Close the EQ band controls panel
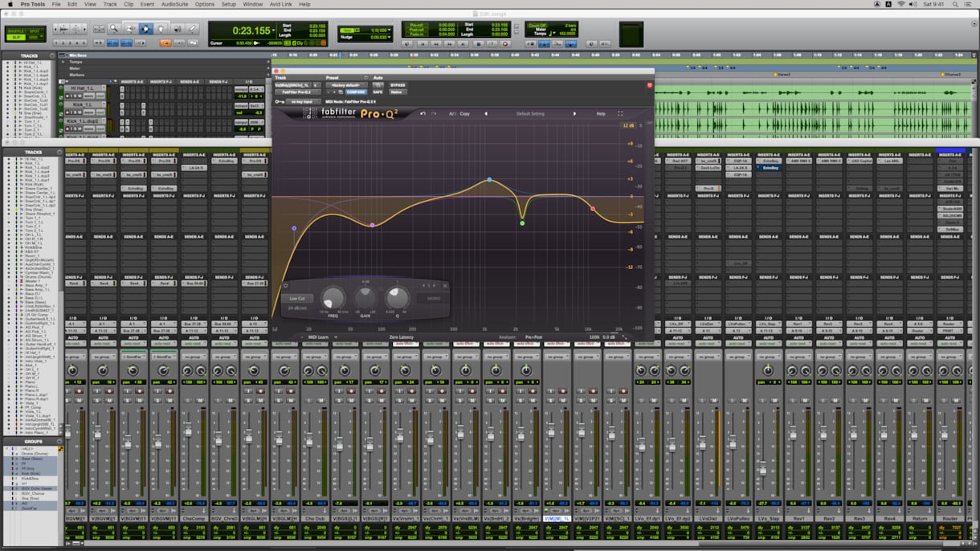The width and height of the screenshot is (980, 551). pos(445,285)
